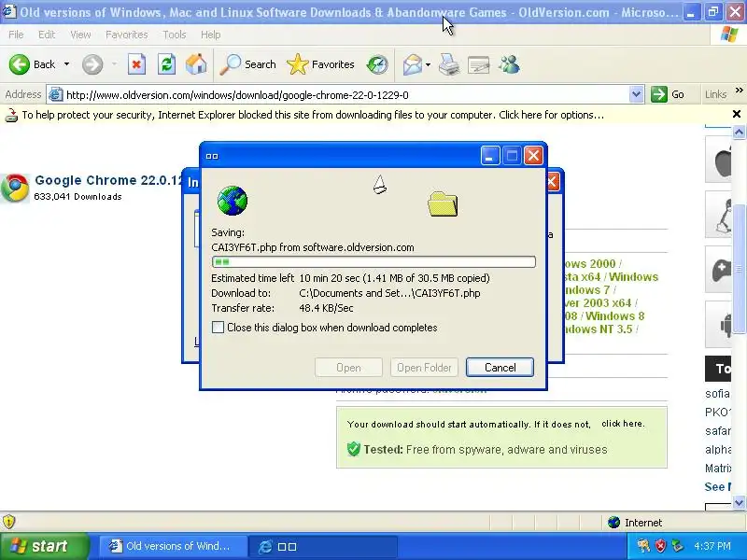
Task: Click the games controller sidebar icon
Action: [718, 270]
